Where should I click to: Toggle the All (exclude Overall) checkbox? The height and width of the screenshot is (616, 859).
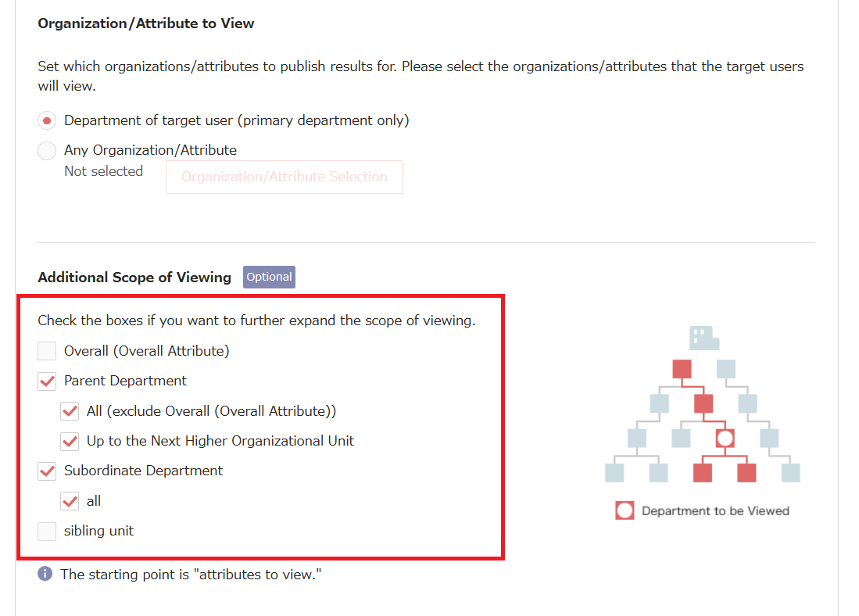click(x=70, y=411)
